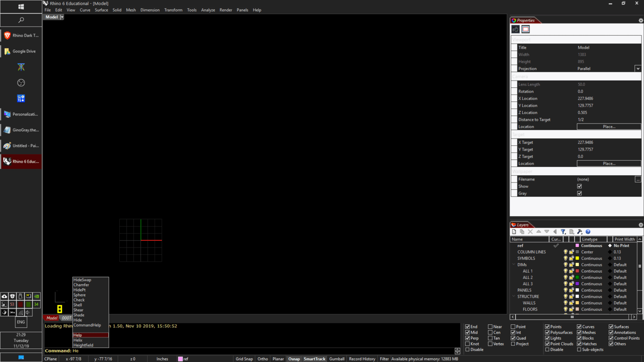Toggle the wallpaper Show checkbox
The width and height of the screenshot is (644, 362).
[579, 186]
